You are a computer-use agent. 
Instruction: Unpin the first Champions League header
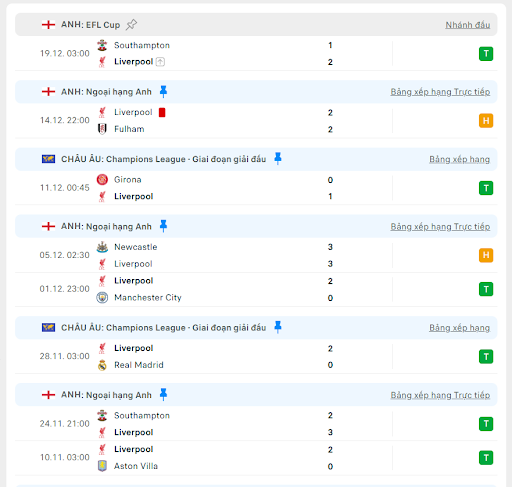[278, 159]
